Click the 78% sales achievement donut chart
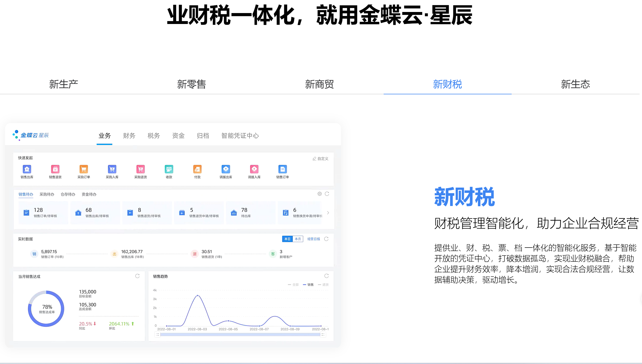Screen dimensions: 642x364 (x=46, y=309)
